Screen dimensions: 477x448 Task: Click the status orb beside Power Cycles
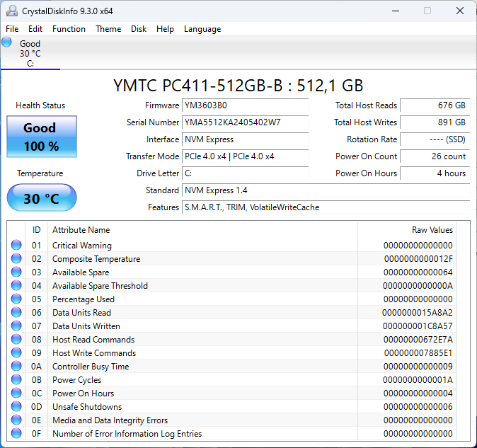16,380
